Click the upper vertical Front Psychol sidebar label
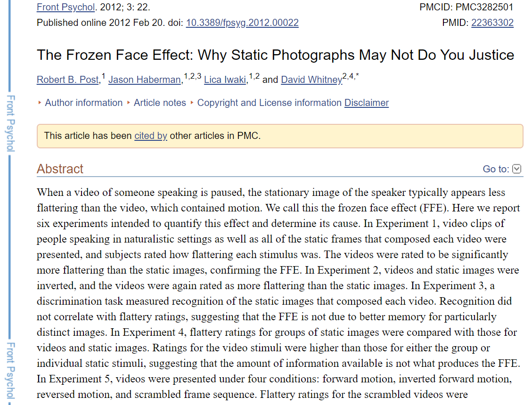532x405 pixels. 10,123
